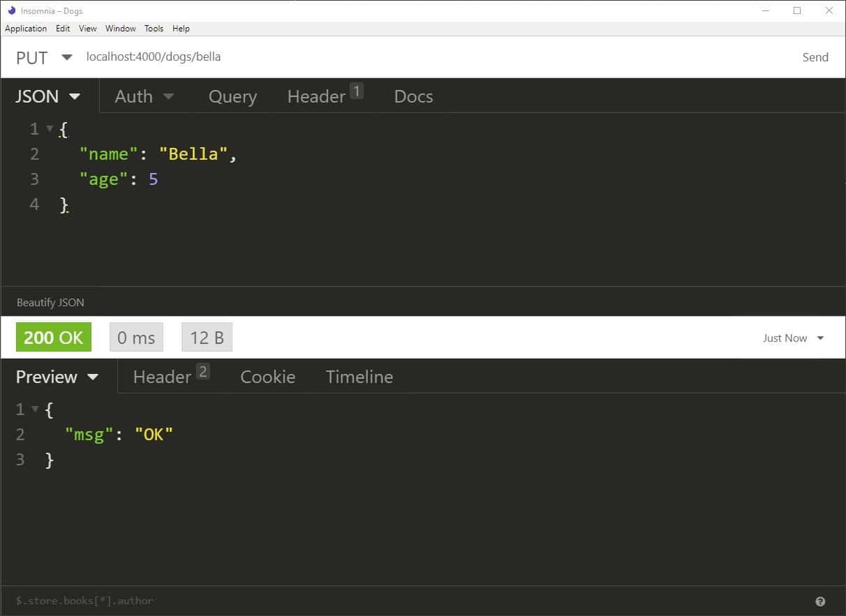
Task: Open the Help menu
Action: pos(181,29)
